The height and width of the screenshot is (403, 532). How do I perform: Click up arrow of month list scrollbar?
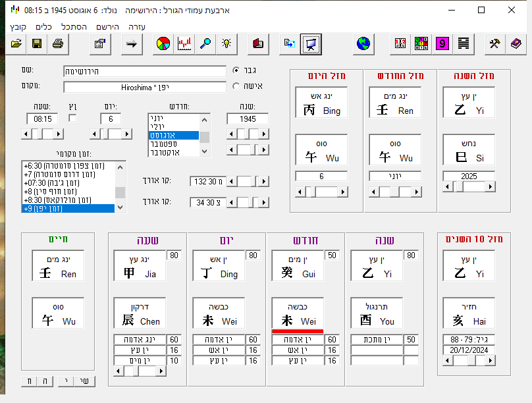click(204, 120)
